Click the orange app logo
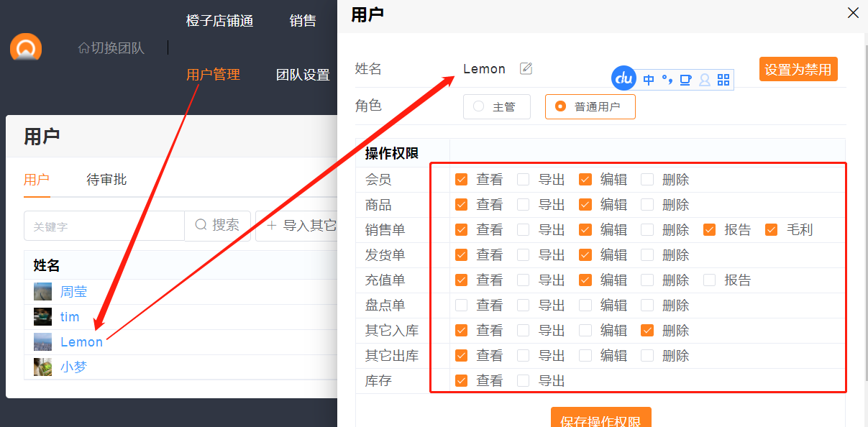Viewport: 868px width, 427px height. tap(26, 49)
